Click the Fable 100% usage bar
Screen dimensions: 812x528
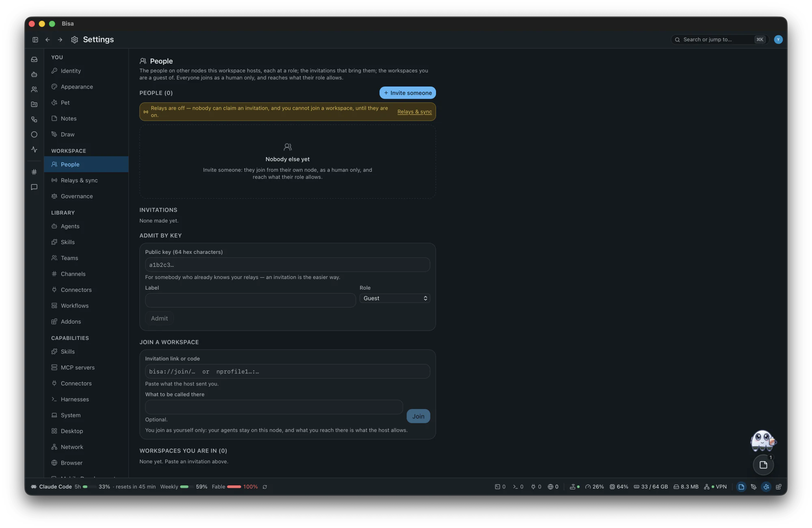coord(235,487)
